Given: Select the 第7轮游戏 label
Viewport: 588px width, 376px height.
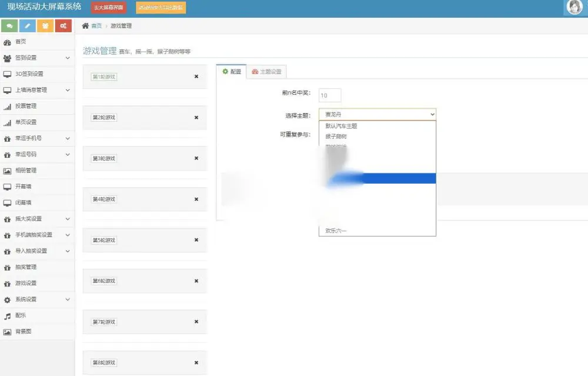Looking at the screenshot, I should (x=104, y=322).
